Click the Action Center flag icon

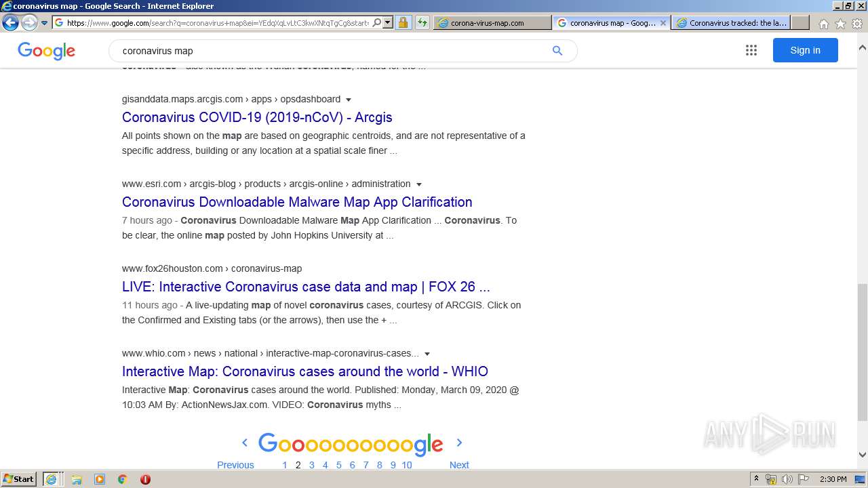tap(803, 479)
